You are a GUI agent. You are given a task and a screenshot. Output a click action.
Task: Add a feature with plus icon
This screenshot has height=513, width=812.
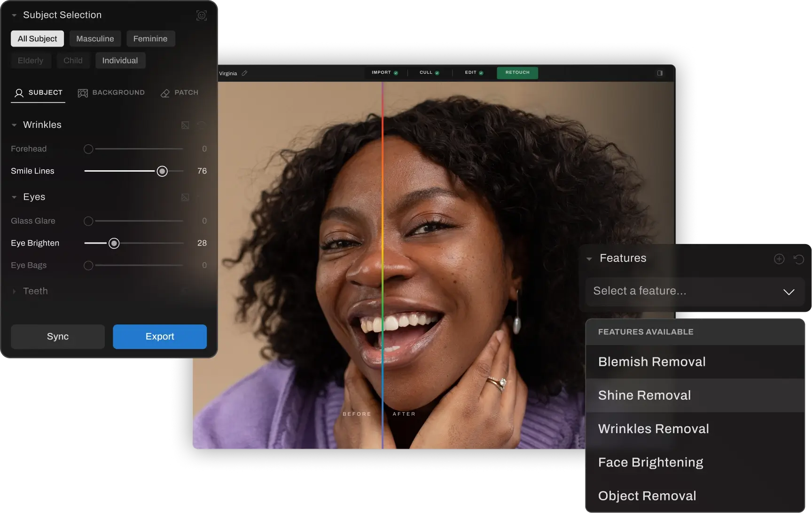click(x=779, y=259)
